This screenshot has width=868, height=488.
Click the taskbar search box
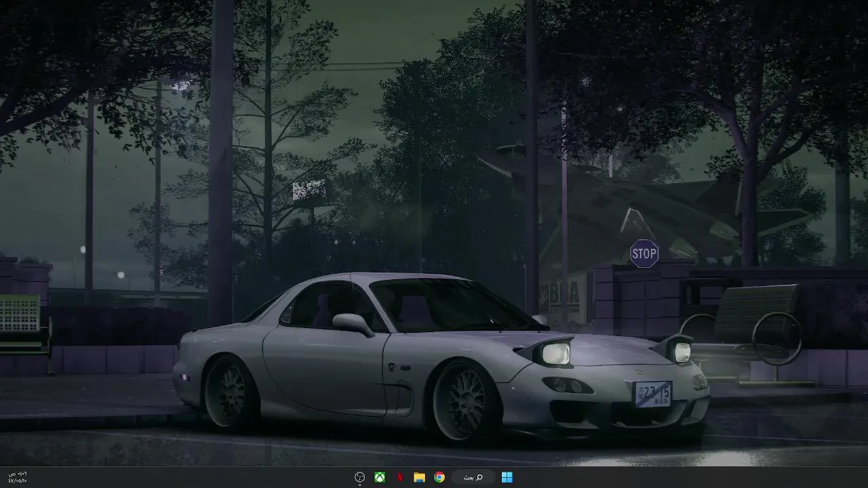(x=473, y=477)
